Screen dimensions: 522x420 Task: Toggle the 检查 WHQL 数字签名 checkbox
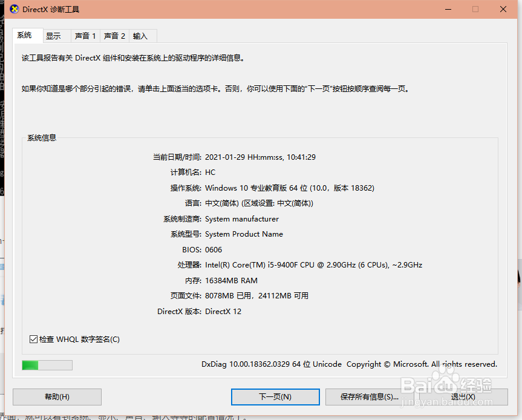pyautogui.click(x=33, y=339)
